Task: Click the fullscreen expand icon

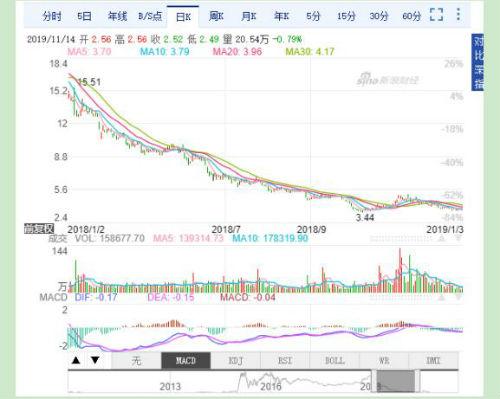Action: click(x=436, y=15)
